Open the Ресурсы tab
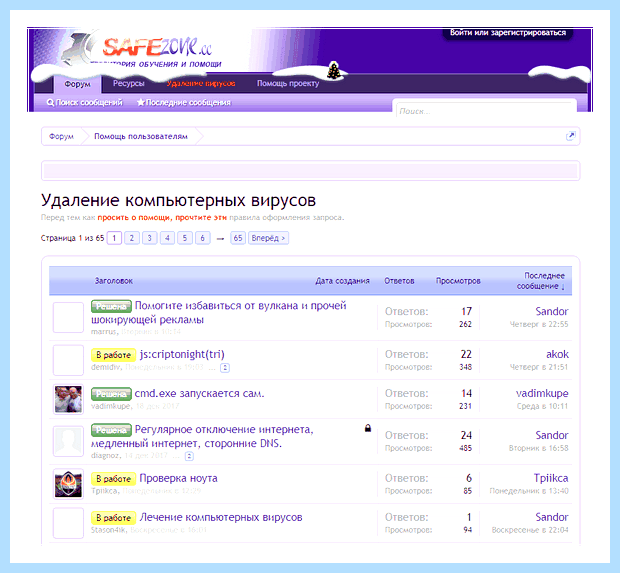This screenshot has width=620, height=573. tap(129, 83)
